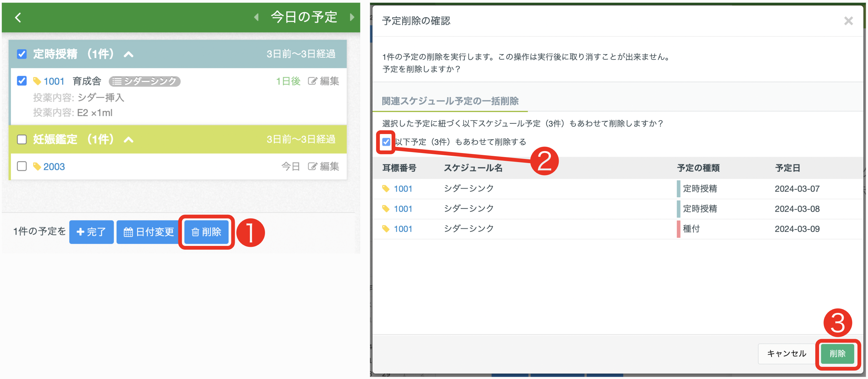Click the 関連スケジュール予定の一括削除 heading
This screenshot has height=379, width=868.
450,101
